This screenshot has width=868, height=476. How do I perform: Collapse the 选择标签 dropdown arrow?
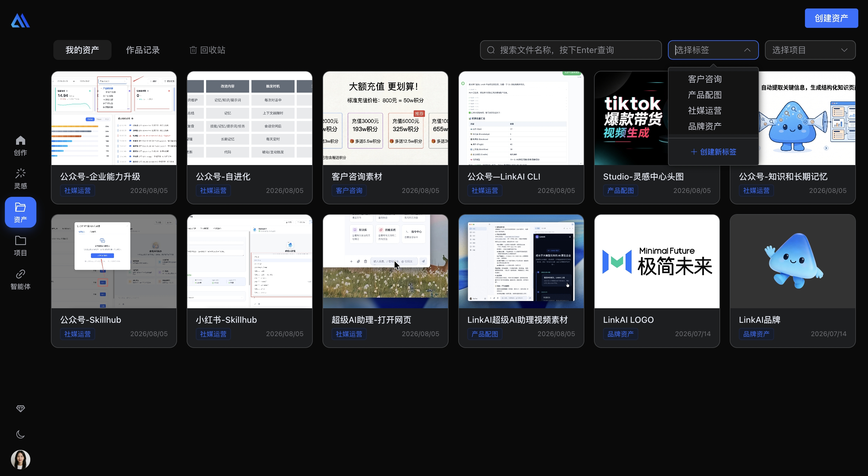pos(747,50)
